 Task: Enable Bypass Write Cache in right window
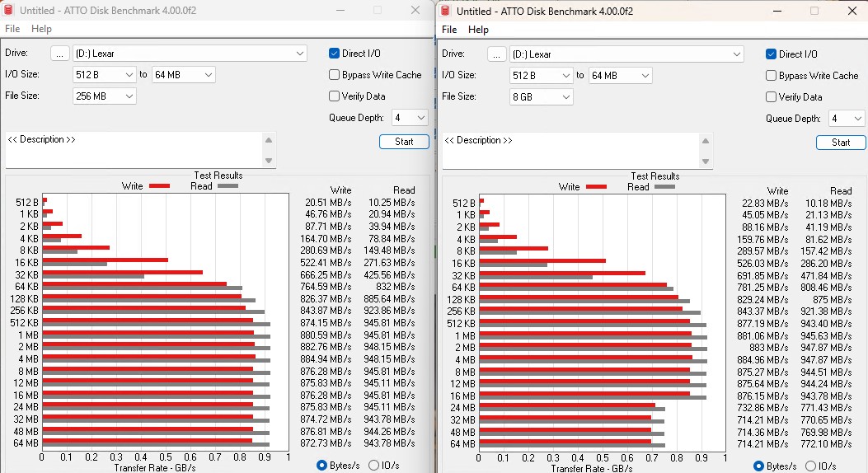[x=771, y=76]
